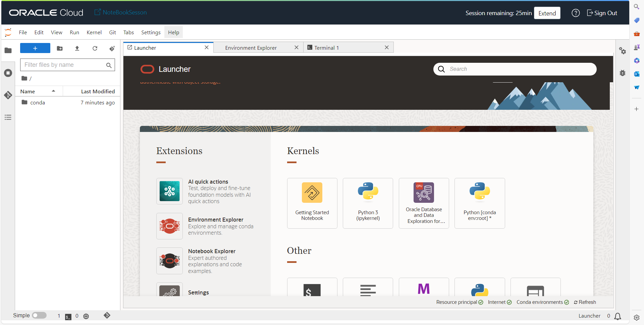
Task: Close the Environment Explorer tab
Action: pos(297,47)
